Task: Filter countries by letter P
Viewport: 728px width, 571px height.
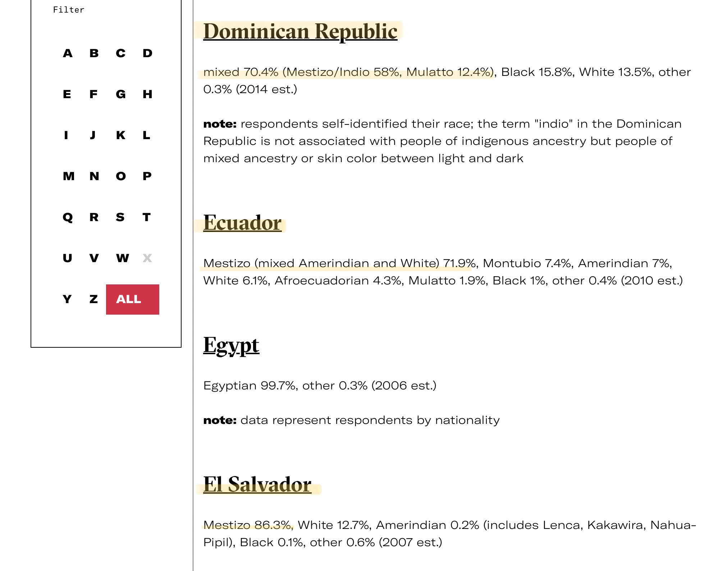Action: point(147,177)
